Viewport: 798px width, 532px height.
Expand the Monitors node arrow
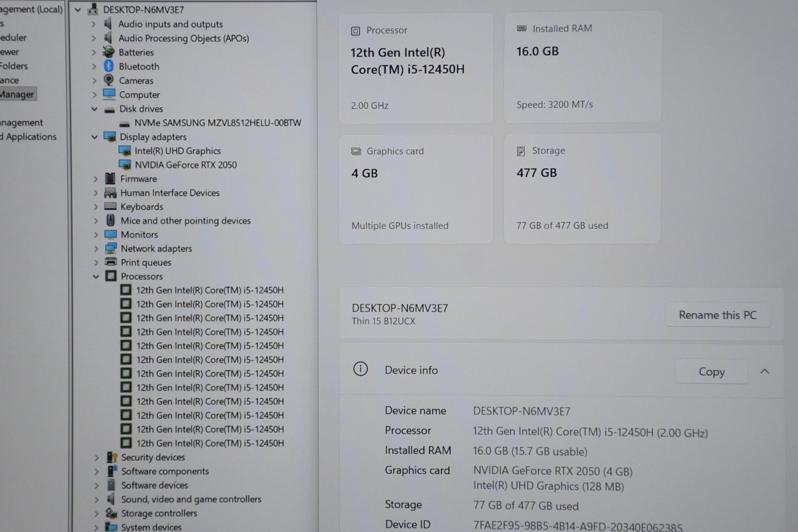pos(96,235)
